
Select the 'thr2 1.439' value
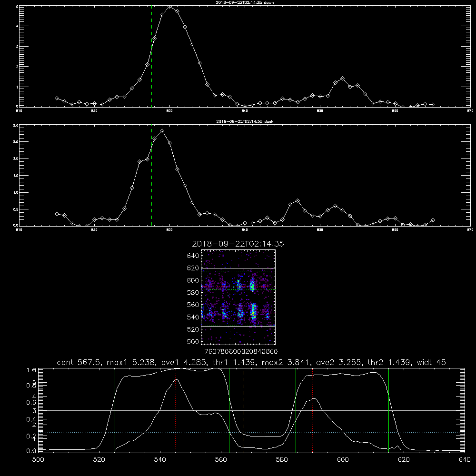click(x=389, y=362)
